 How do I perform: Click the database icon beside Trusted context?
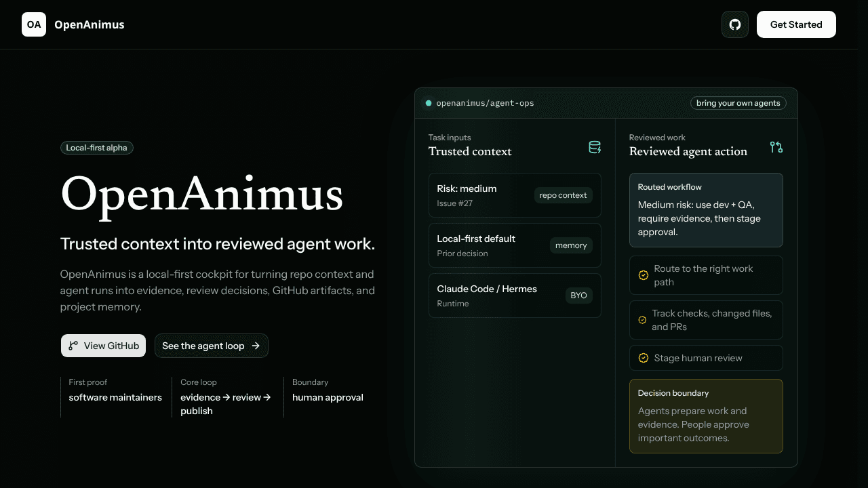tap(595, 147)
